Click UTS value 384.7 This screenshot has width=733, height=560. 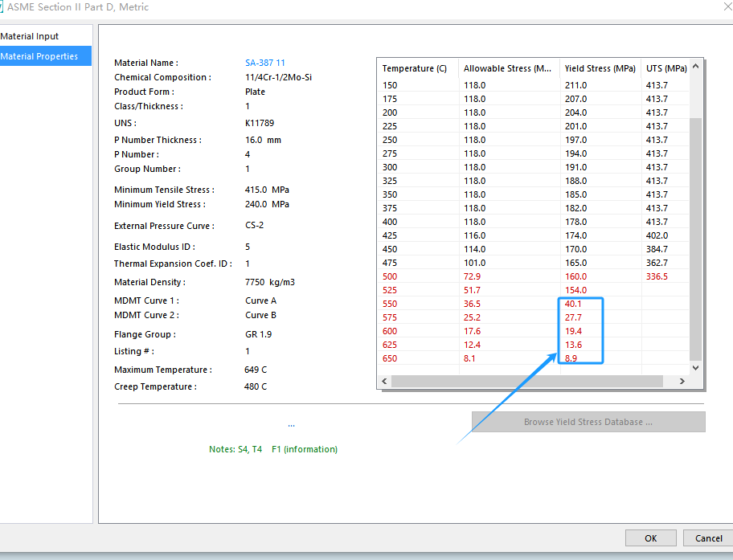pos(657,249)
